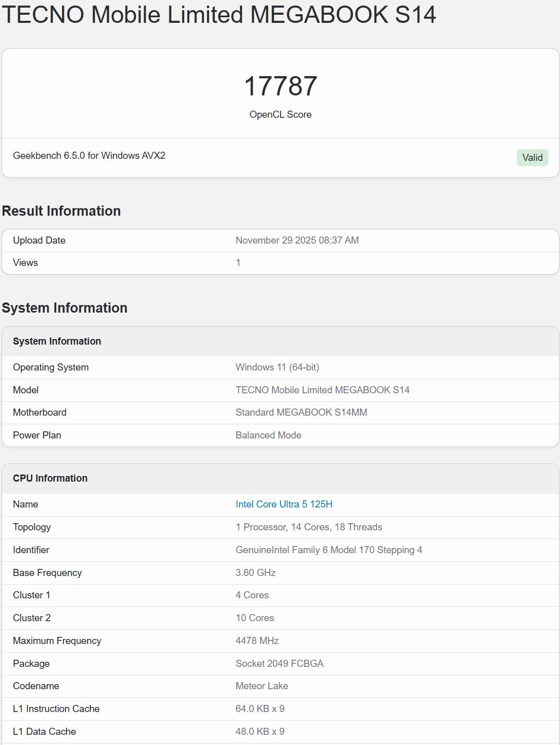Click the Socket 2049 FCBGA package value
Image resolution: width=560 pixels, height=745 pixels.
click(279, 663)
